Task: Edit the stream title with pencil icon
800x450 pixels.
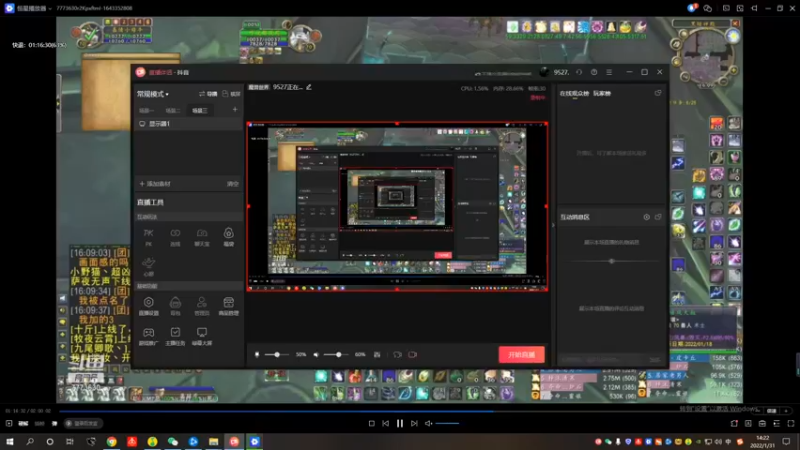Action: tap(309, 87)
